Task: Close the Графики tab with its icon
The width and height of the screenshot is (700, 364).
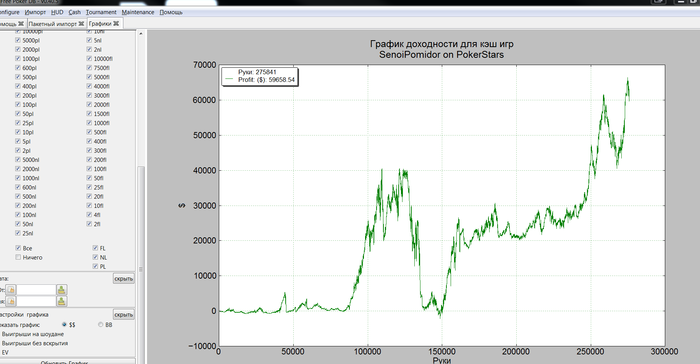Action: tap(116, 23)
